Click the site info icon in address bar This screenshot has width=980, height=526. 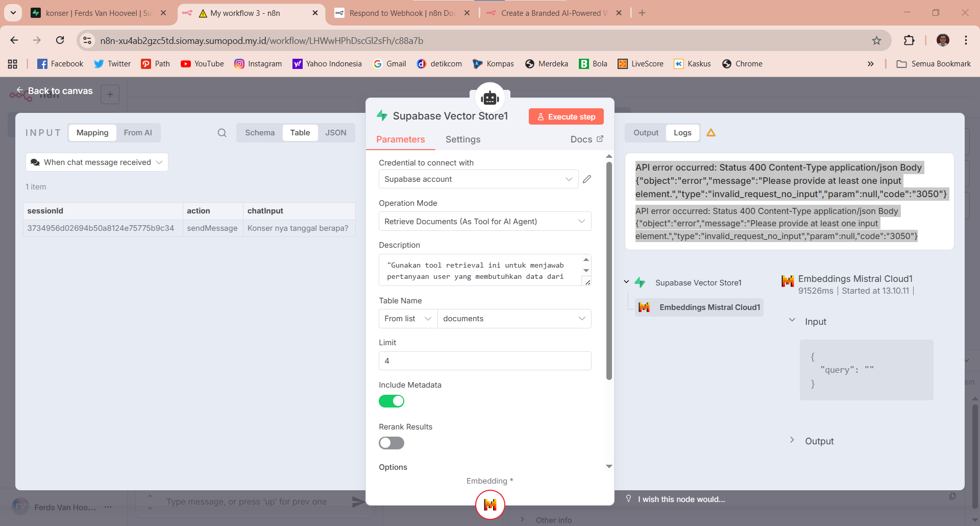click(x=87, y=40)
